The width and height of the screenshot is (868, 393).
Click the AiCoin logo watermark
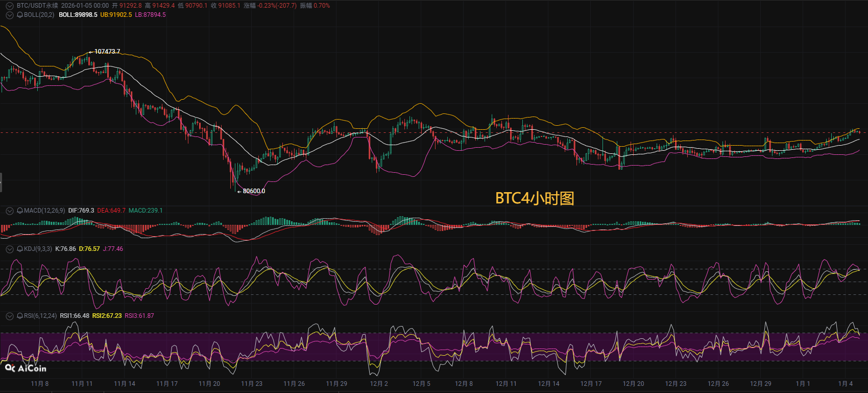pos(26,368)
